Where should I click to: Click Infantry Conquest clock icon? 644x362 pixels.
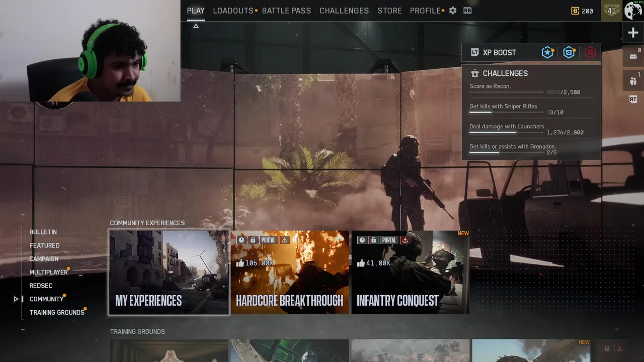[362, 240]
